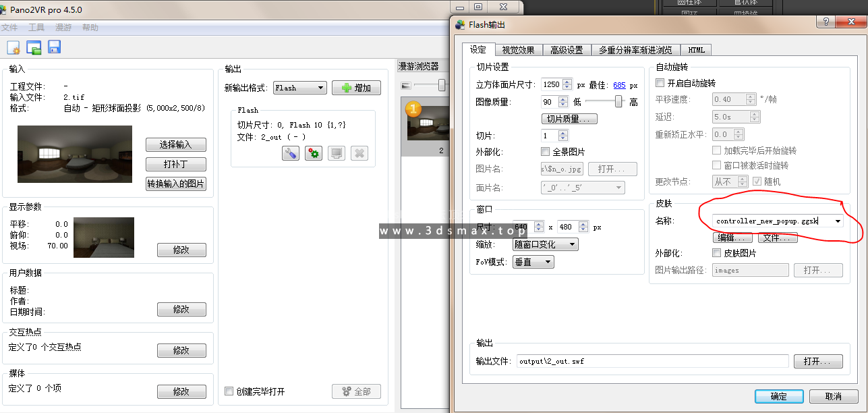Click 打开... next to 输出文件
Image resolution: width=868 pixels, height=413 pixels.
click(818, 361)
